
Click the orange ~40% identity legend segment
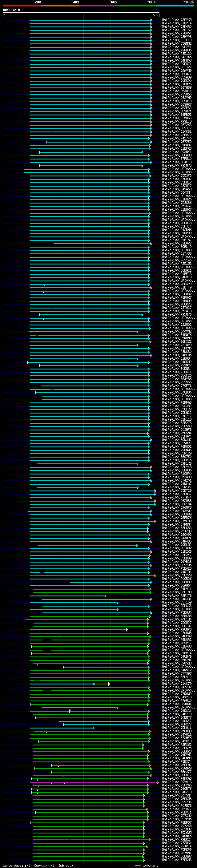60,6
